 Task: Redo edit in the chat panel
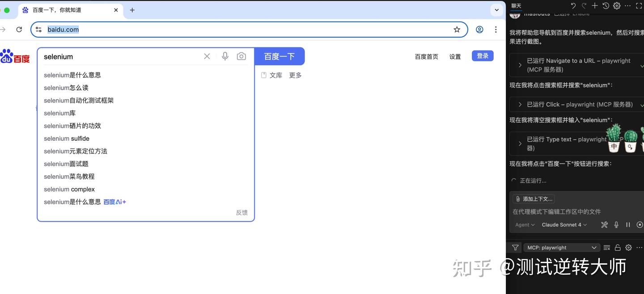pos(584,6)
